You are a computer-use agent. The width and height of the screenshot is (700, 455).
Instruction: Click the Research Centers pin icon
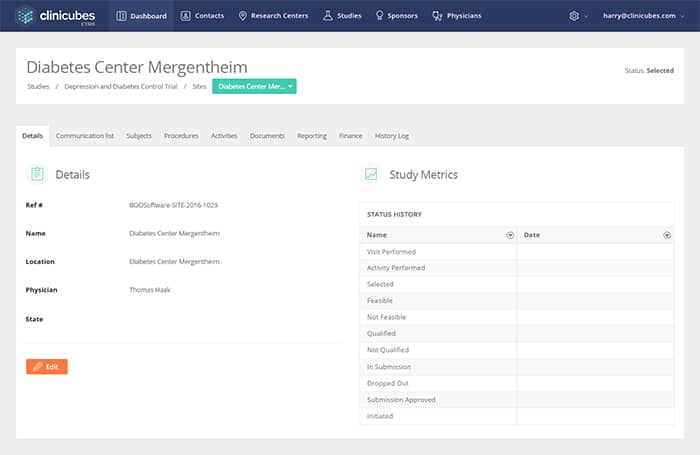tap(242, 16)
